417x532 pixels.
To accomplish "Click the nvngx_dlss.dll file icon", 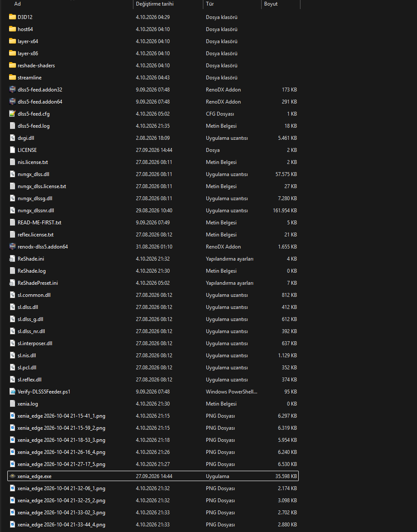I will point(13,174).
